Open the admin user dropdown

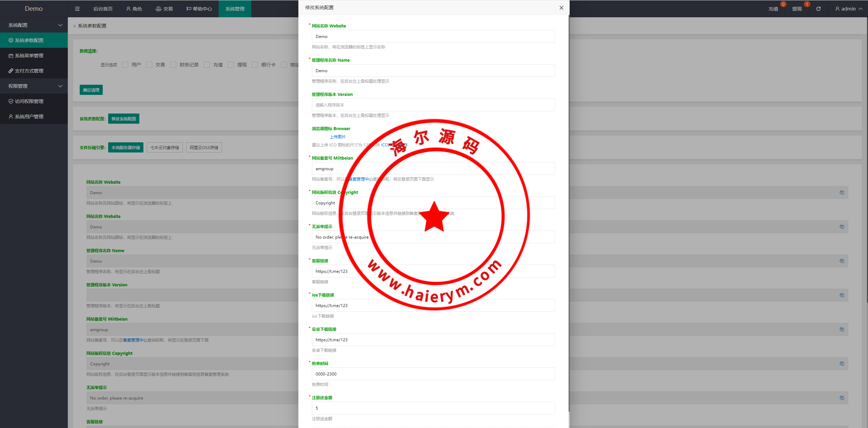pos(849,9)
